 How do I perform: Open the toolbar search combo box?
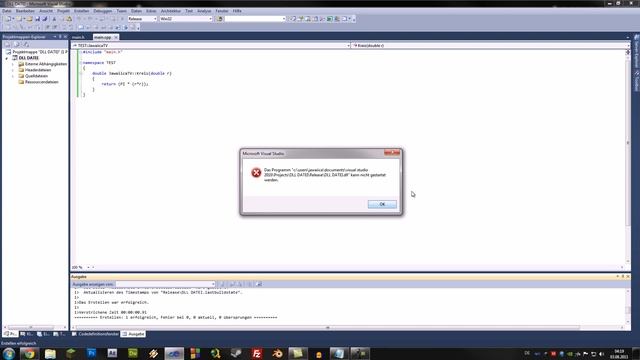(x=255, y=19)
